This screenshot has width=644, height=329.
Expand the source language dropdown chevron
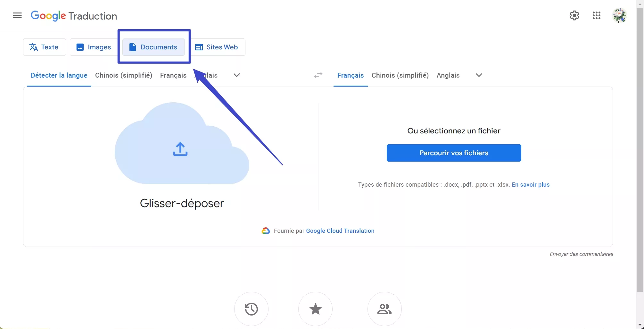(x=236, y=75)
